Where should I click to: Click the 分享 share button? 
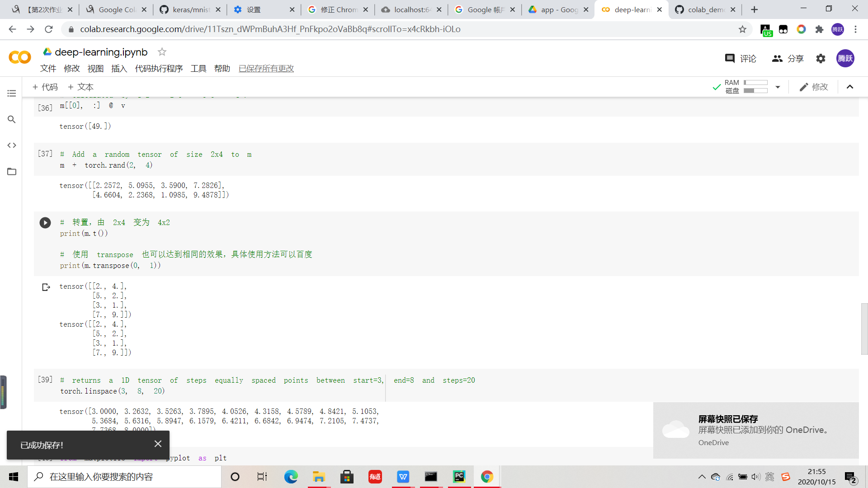click(x=788, y=58)
